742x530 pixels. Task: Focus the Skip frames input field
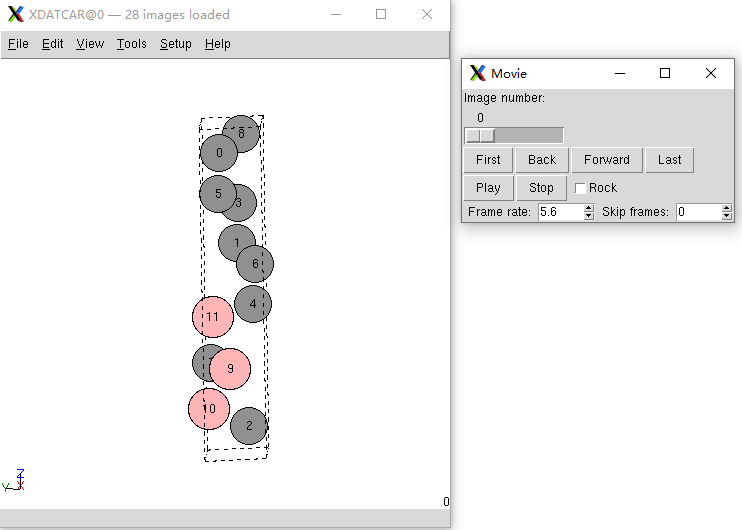tap(699, 212)
